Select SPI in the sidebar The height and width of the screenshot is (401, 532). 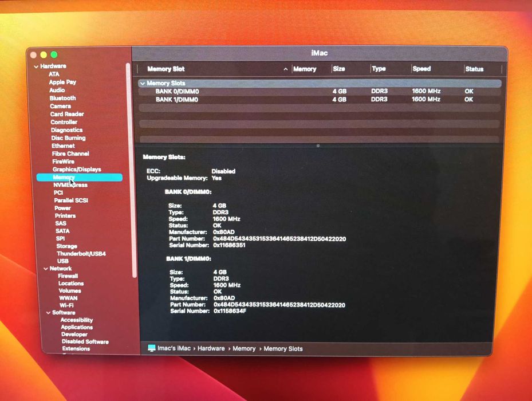[x=60, y=239]
